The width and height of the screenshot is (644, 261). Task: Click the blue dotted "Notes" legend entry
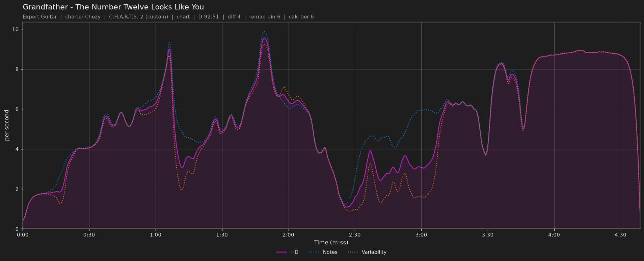(323, 252)
